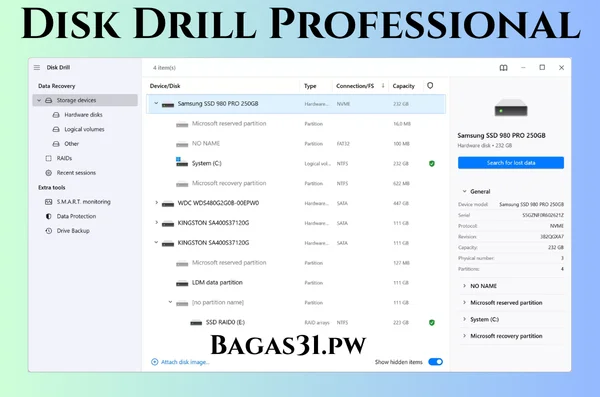This screenshot has height=397, width=600.
Task: Open the hamburger menu beside Disk Drill
Action: pyautogui.click(x=37, y=67)
